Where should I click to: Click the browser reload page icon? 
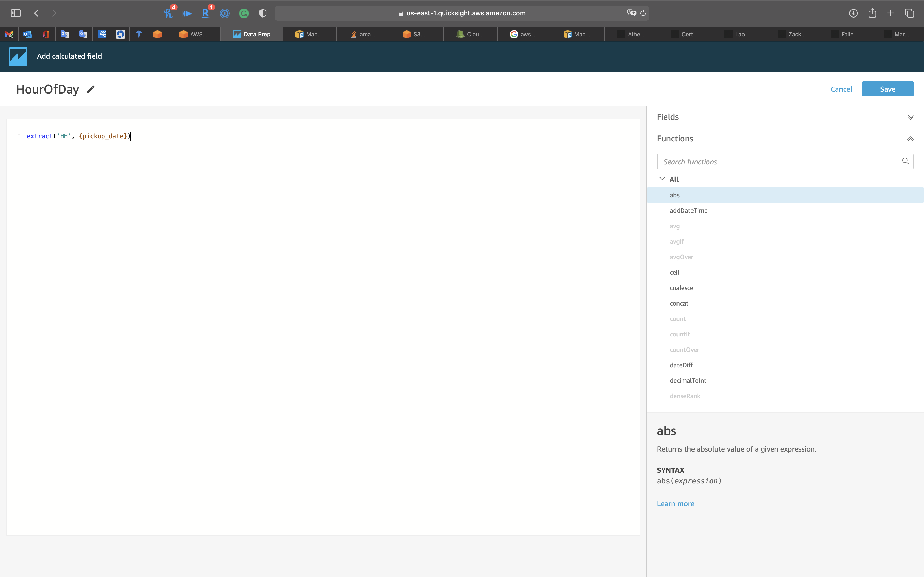(x=643, y=13)
